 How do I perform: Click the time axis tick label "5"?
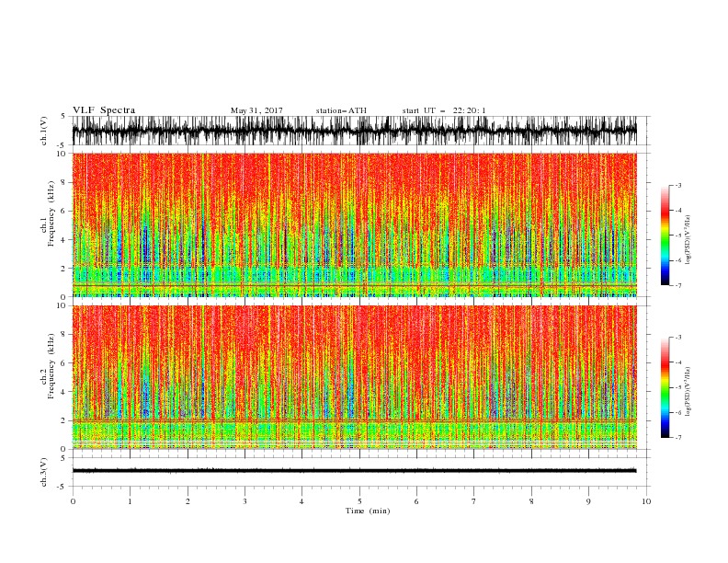pyautogui.click(x=359, y=501)
